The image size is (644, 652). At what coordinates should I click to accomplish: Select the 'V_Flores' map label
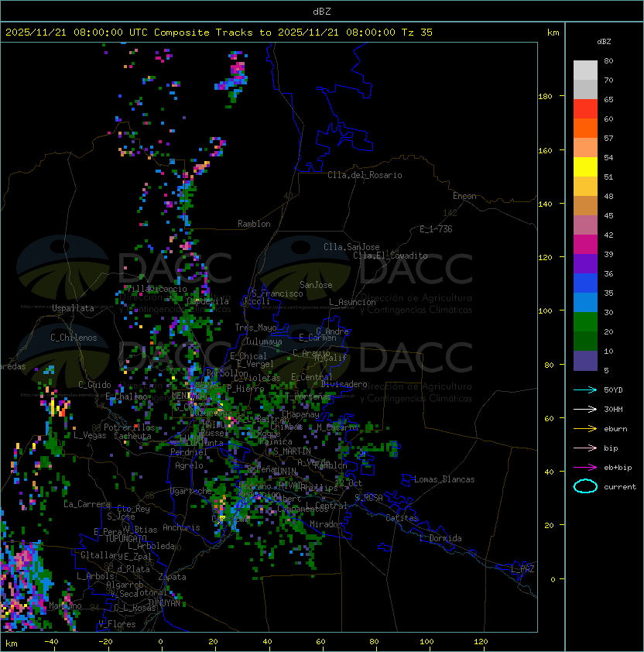click(x=117, y=624)
